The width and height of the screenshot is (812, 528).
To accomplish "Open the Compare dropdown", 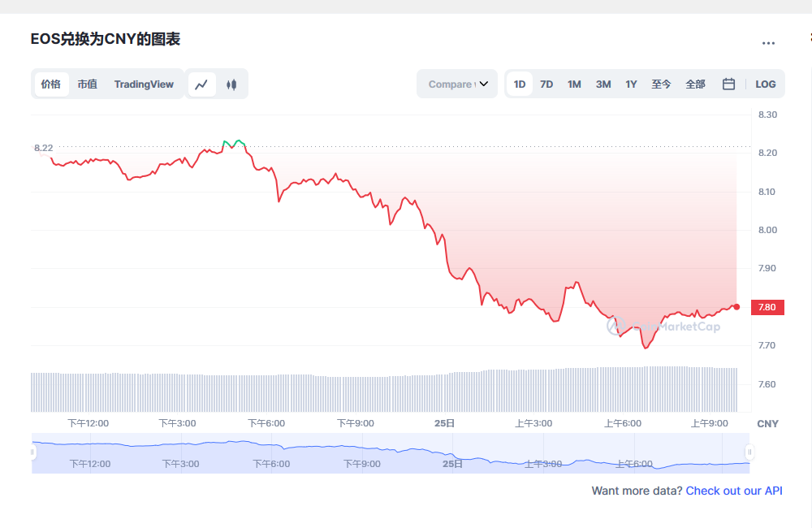I will tap(457, 84).
